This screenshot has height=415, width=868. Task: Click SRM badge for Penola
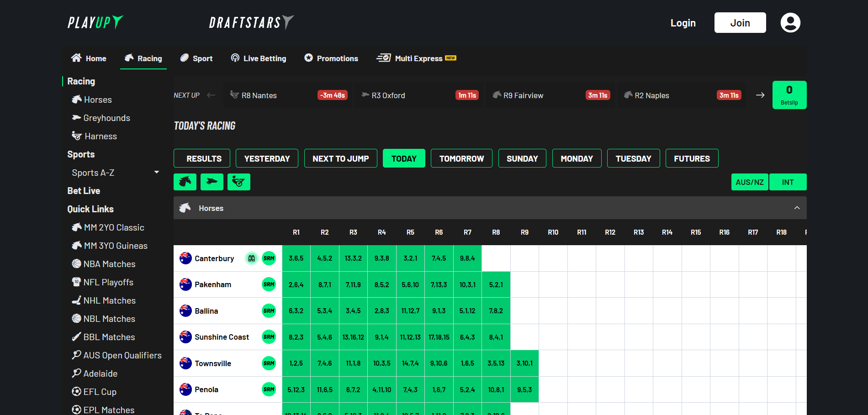click(x=269, y=389)
